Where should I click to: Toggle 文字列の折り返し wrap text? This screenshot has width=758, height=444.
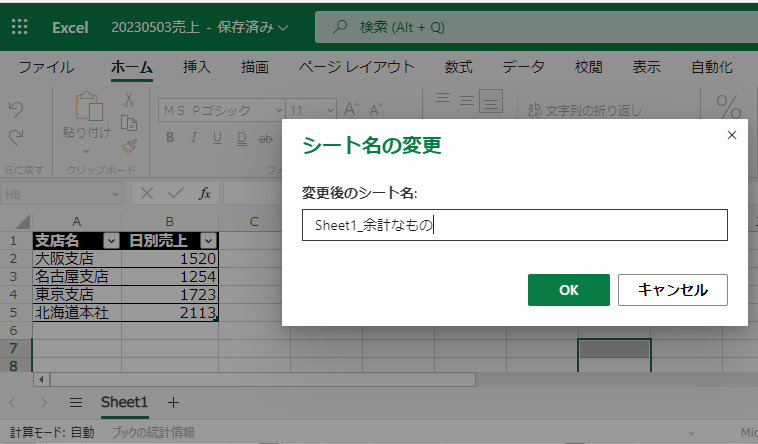point(584,110)
